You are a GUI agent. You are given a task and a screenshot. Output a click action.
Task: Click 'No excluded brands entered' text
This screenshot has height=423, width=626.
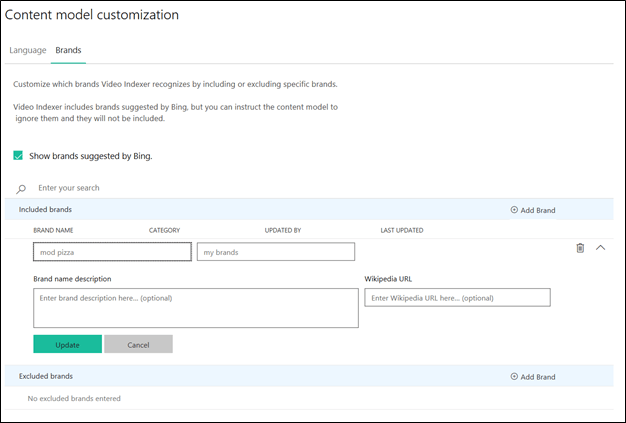click(74, 398)
